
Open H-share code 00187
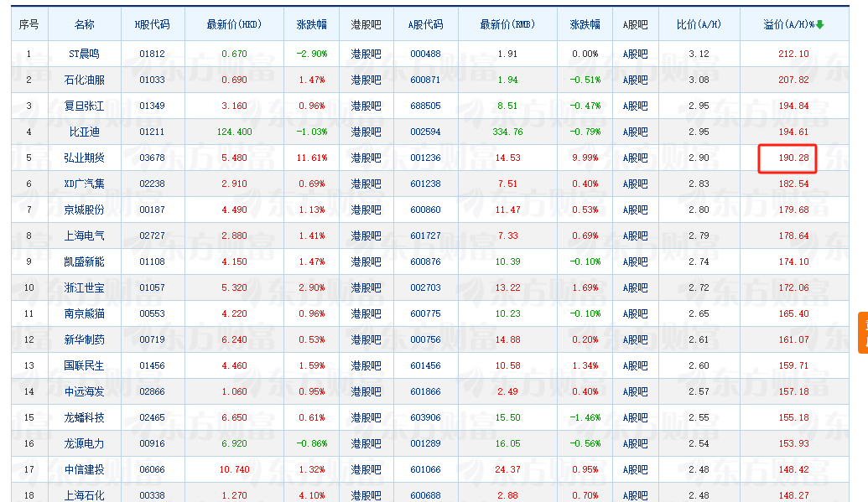(153, 210)
